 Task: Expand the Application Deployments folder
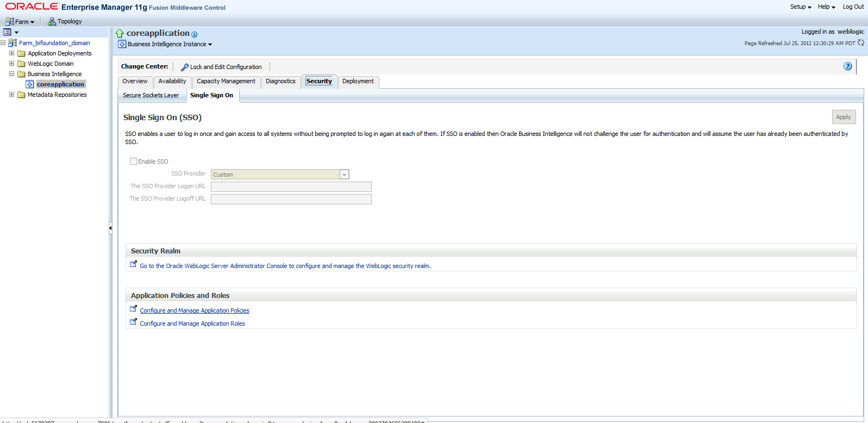click(x=11, y=53)
